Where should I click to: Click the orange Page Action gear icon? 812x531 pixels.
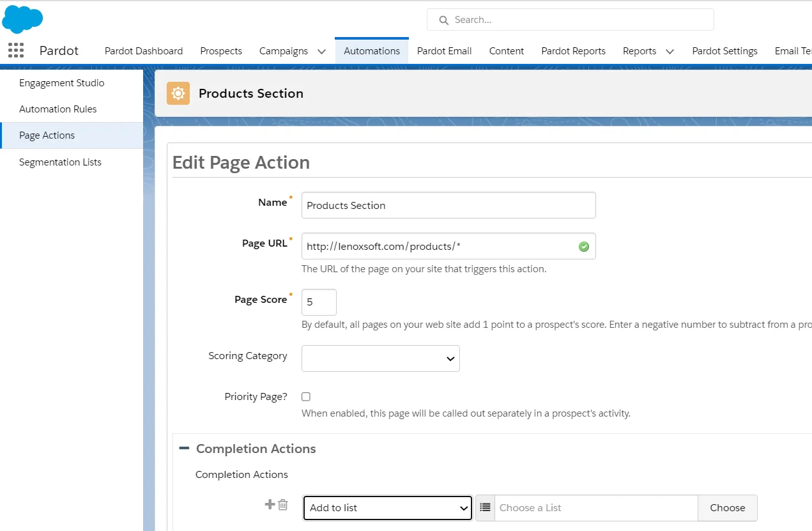178,93
